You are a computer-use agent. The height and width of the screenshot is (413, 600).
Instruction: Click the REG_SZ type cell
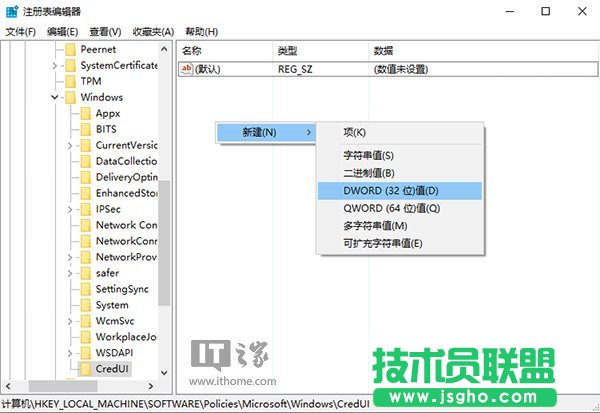pyautogui.click(x=295, y=69)
